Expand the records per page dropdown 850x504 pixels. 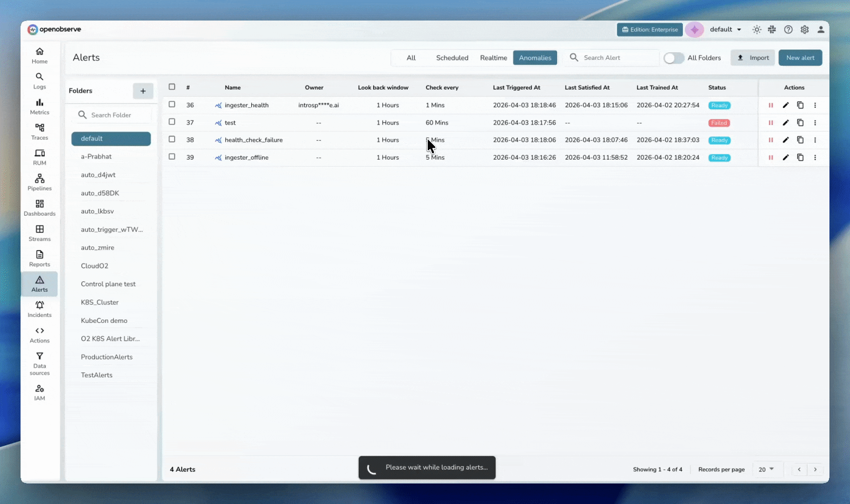point(766,469)
